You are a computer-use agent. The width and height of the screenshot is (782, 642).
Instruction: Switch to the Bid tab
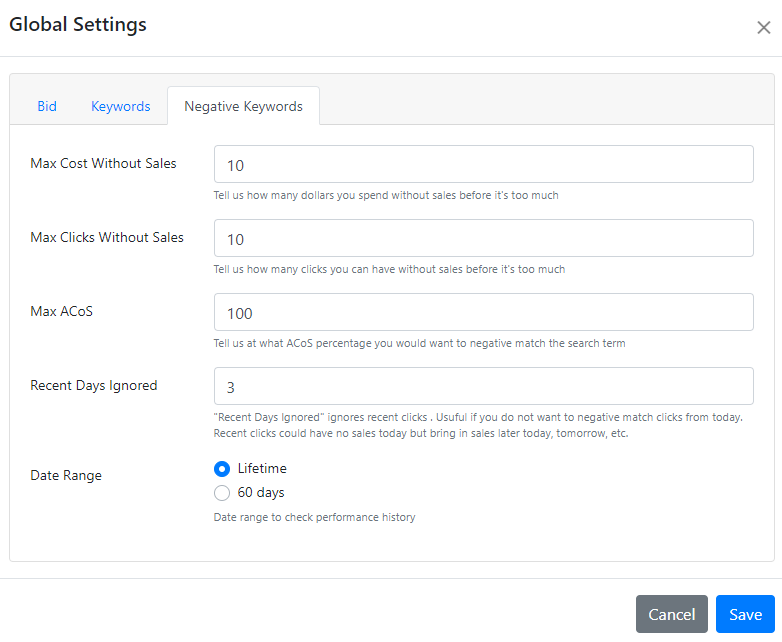click(47, 106)
